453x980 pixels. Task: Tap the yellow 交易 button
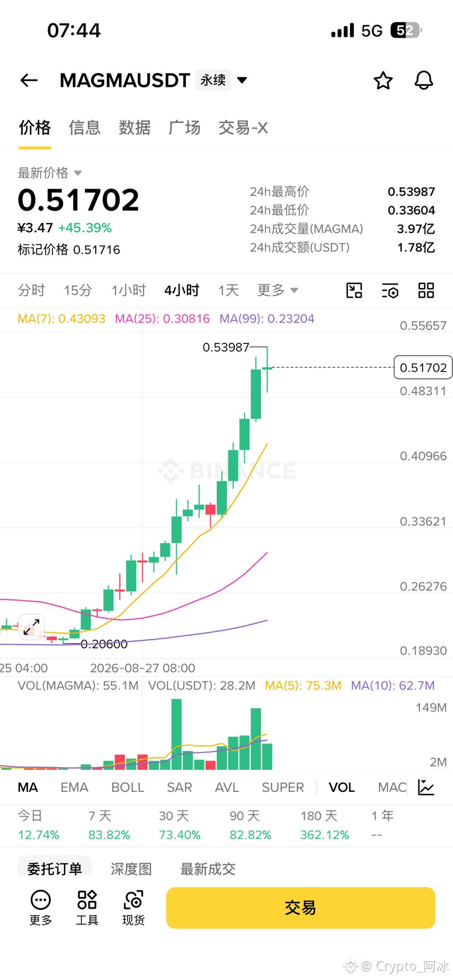[300, 908]
